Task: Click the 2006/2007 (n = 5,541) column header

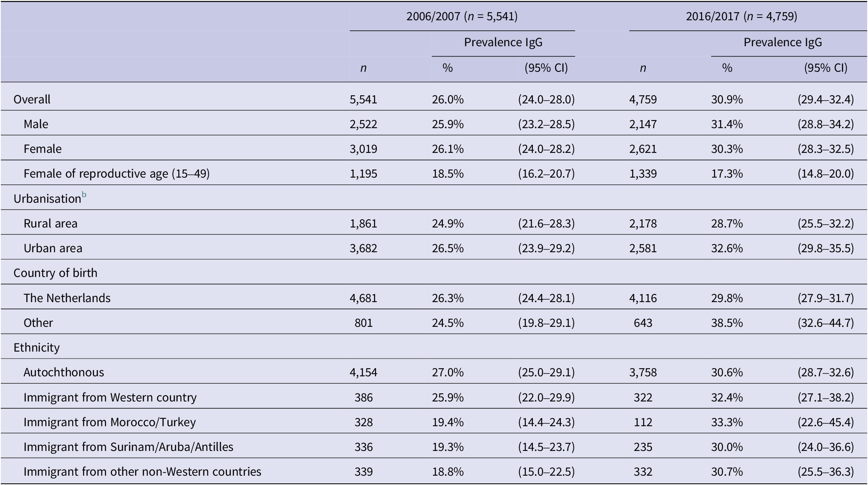Action: [462, 16]
